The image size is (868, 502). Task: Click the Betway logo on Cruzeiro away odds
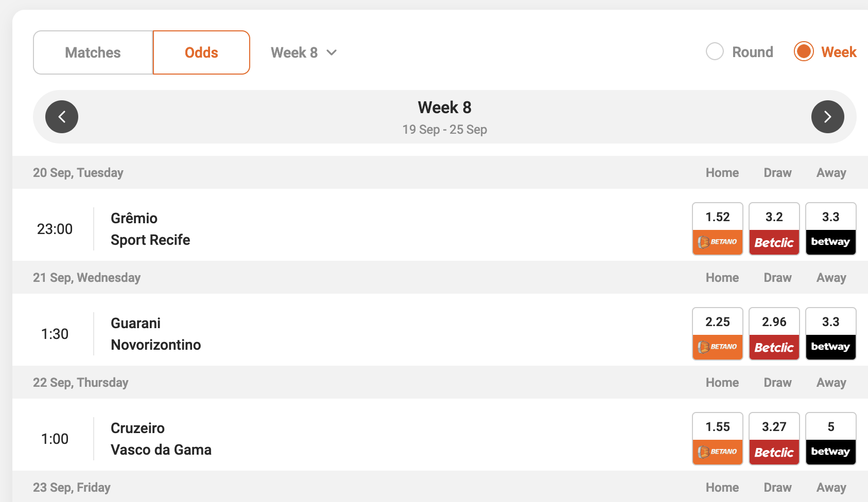pos(830,452)
